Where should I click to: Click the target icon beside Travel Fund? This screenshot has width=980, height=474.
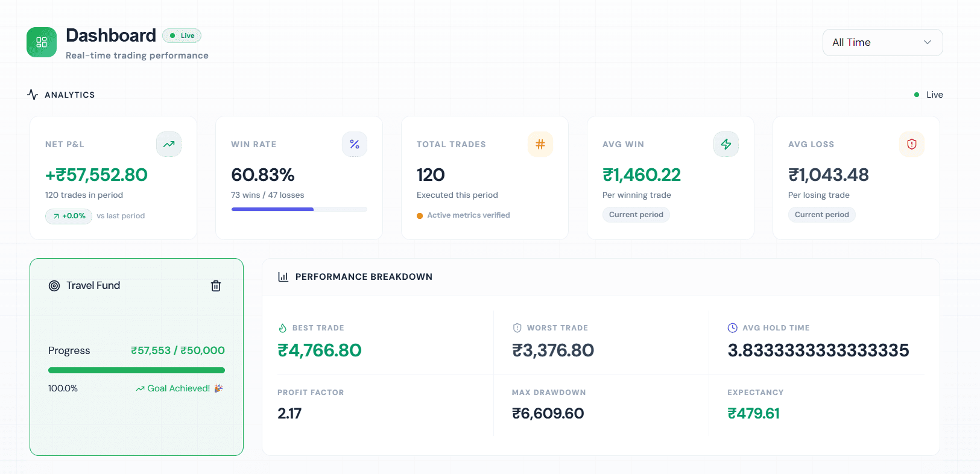tap(54, 286)
